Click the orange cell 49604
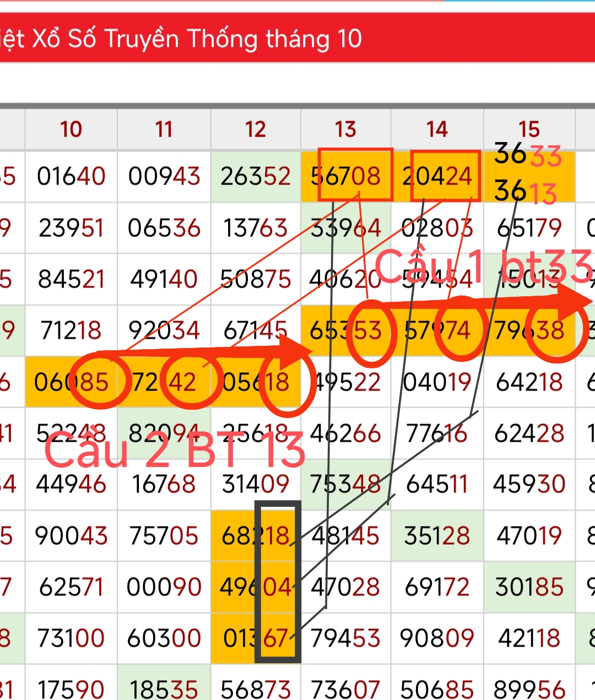 (256, 587)
